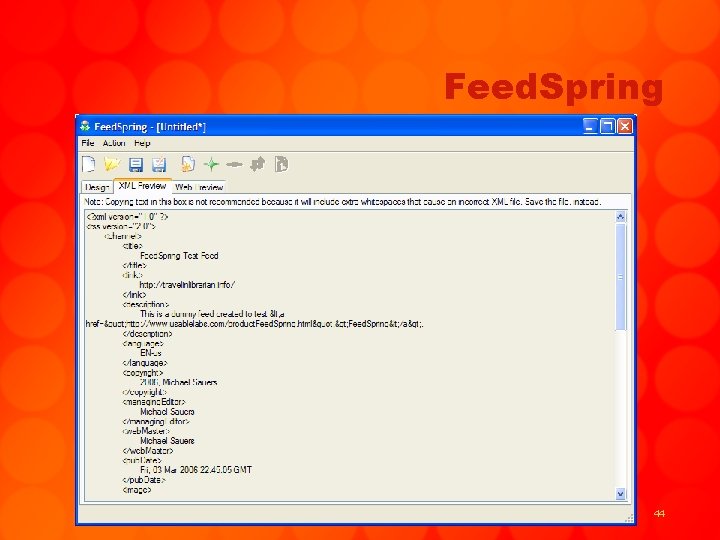Click the window resize grip corner

[629, 518]
